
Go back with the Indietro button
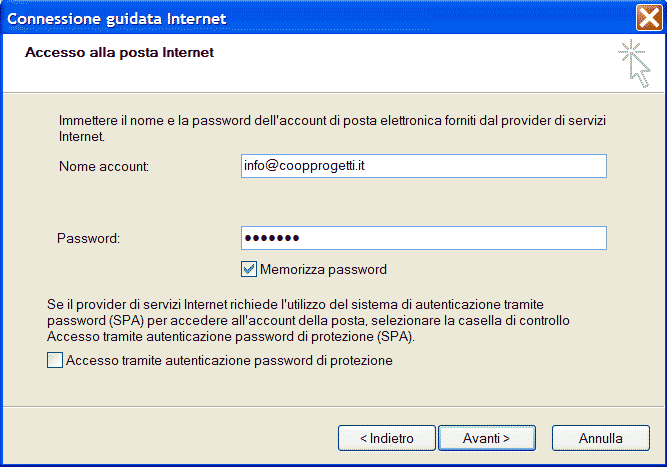(x=387, y=438)
